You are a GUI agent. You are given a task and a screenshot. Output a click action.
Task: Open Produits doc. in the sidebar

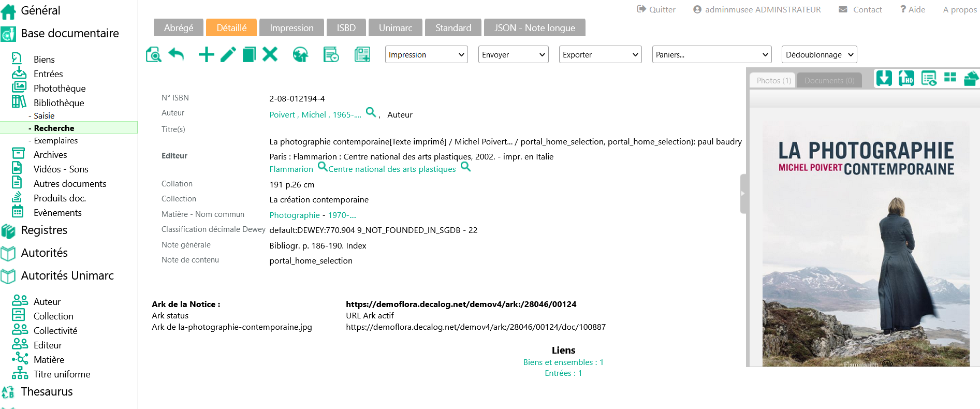click(60, 198)
